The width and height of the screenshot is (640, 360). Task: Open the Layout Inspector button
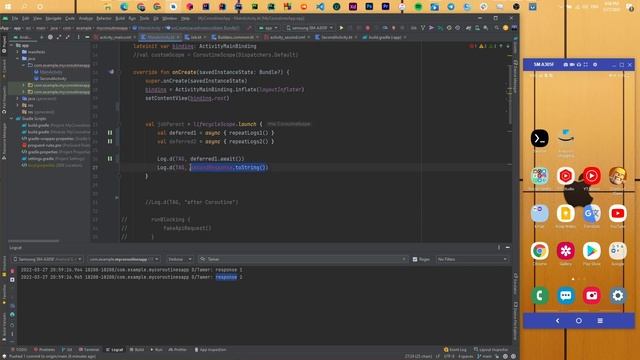click(x=491, y=350)
